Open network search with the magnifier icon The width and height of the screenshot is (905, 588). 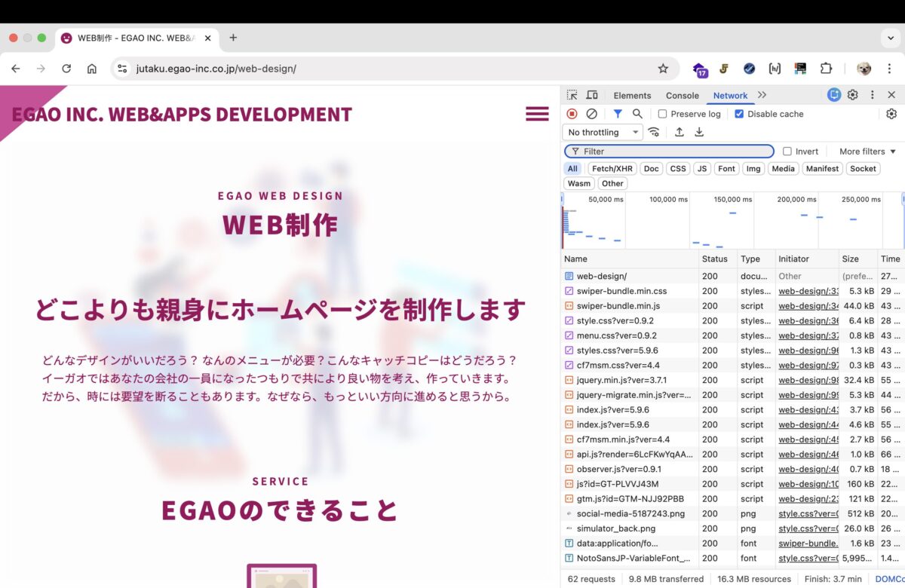click(x=638, y=114)
